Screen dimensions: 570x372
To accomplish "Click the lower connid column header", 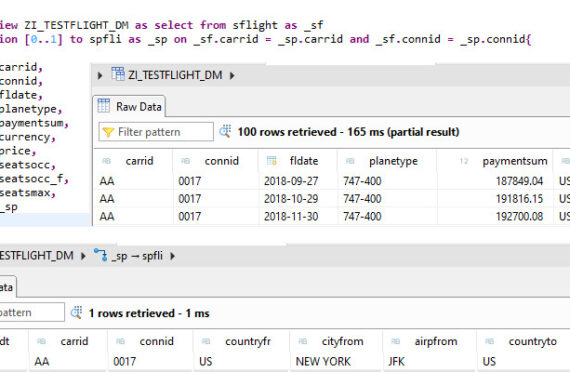I will click(156, 341).
